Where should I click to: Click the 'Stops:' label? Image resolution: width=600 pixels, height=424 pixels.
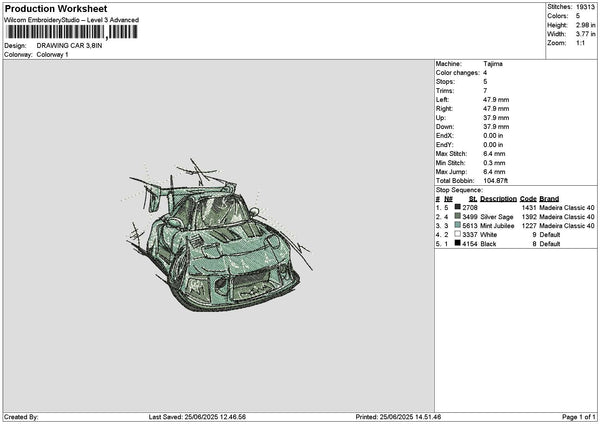tap(445, 82)
